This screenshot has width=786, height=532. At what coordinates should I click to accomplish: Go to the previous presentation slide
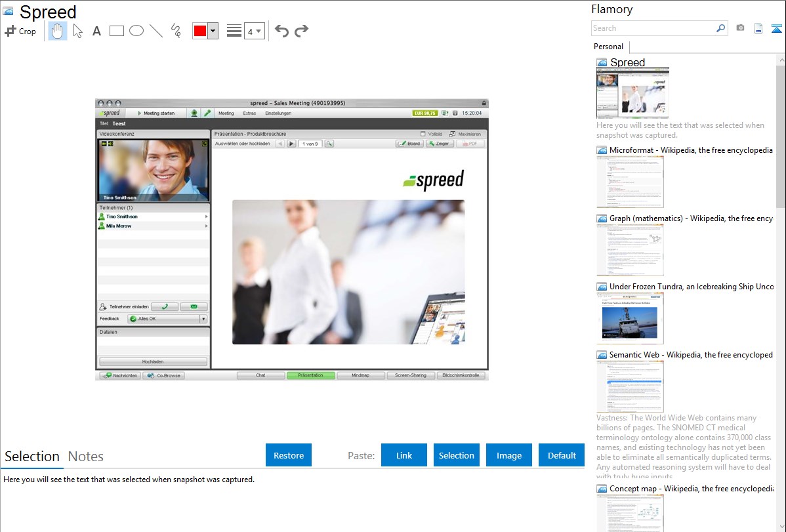[x=280, y=144]
